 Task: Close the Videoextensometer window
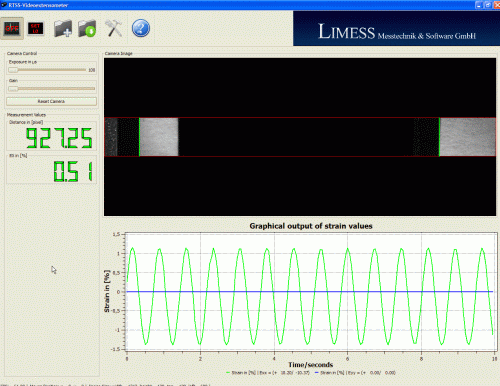[x=497, y=5]
